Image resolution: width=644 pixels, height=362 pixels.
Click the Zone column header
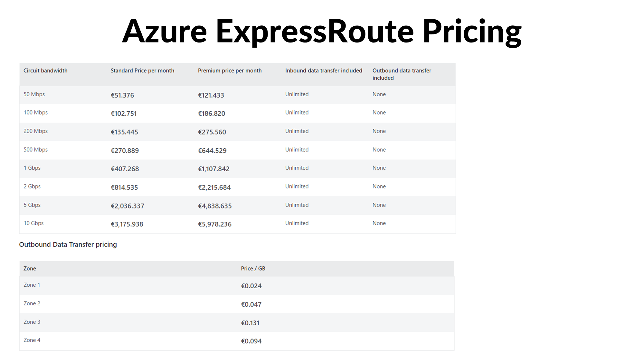point(30,268)
